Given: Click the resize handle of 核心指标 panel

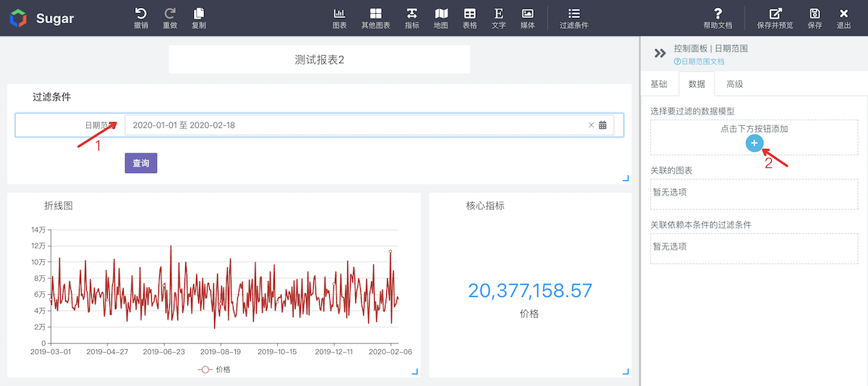Looking at the screenshot, I should coord(624,372).
